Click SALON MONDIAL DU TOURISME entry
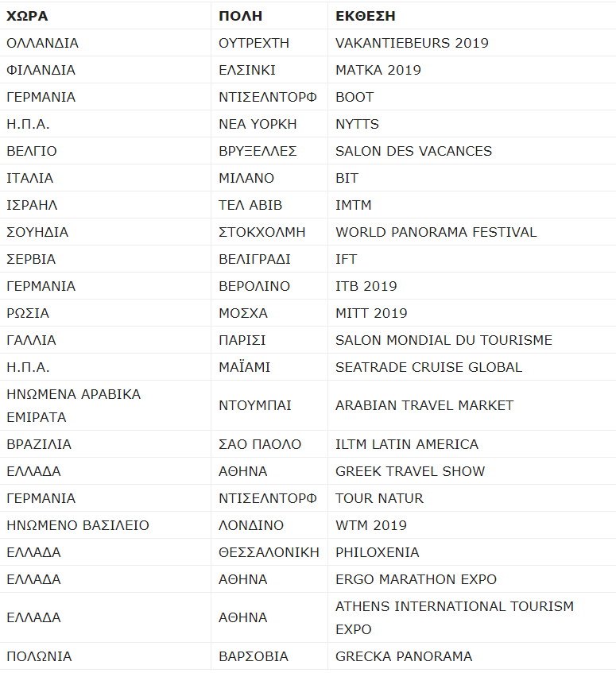 click(x=444, y=340)
